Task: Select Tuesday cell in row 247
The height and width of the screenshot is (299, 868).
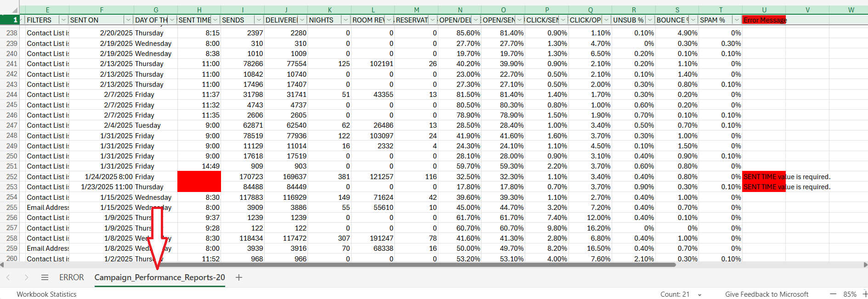Action: pos(155,125)
